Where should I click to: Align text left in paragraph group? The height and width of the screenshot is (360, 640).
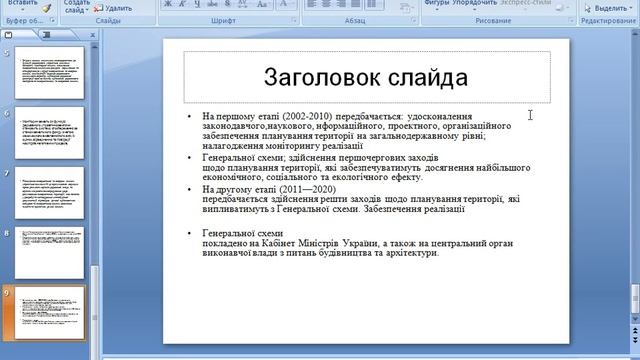click(x=311, y=4)
